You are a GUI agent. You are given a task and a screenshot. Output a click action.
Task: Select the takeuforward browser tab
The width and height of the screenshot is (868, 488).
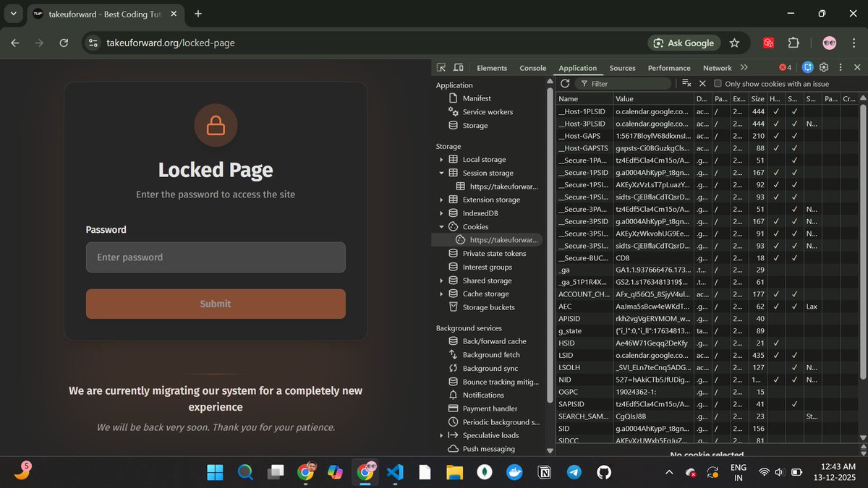click(104, 14)
